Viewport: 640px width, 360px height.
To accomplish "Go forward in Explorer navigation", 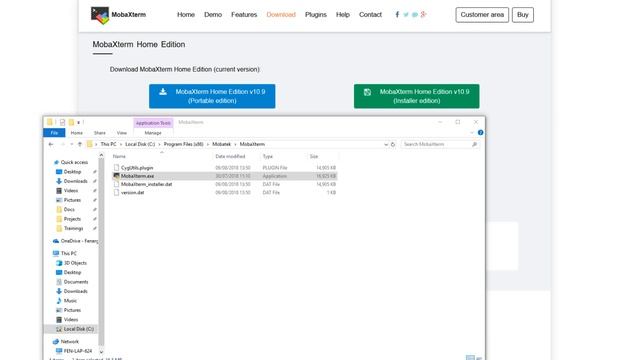I will 62,144.
